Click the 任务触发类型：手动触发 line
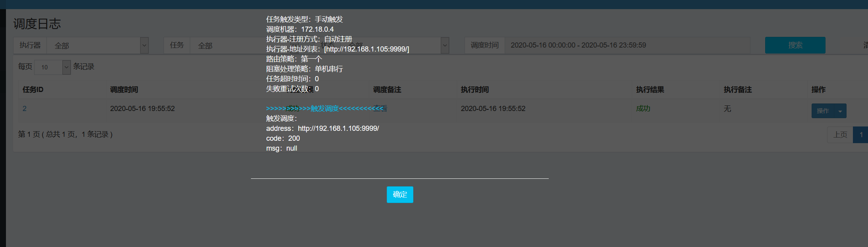Viewport: 868px width, 247px height. 305,19
